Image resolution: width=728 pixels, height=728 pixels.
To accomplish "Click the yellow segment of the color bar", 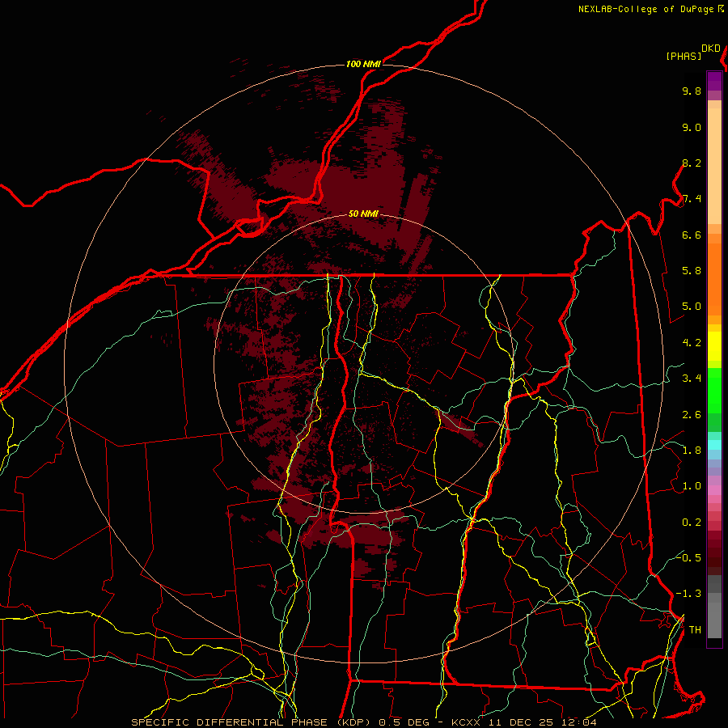I will tap(714, 346).
